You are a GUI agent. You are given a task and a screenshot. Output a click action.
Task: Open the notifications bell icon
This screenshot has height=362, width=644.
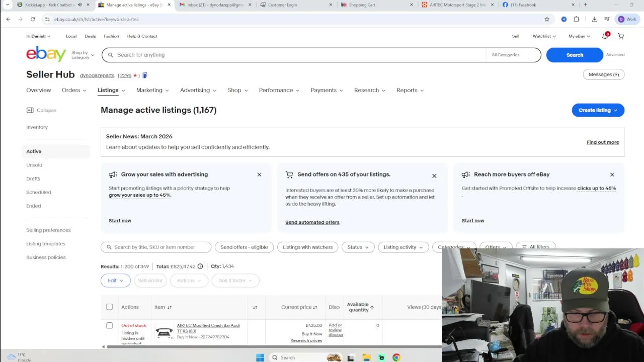pos(605,36)
